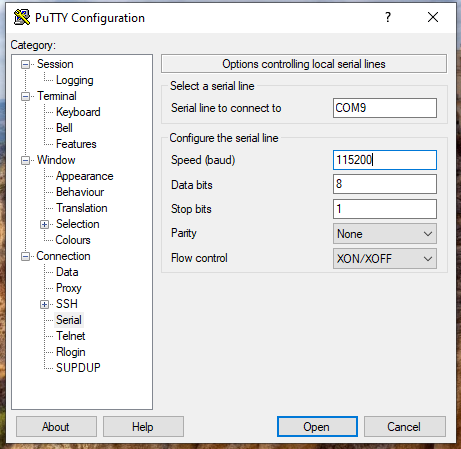461x449 pixels.
Task: Select SSH category
Action: click(67, 304)
